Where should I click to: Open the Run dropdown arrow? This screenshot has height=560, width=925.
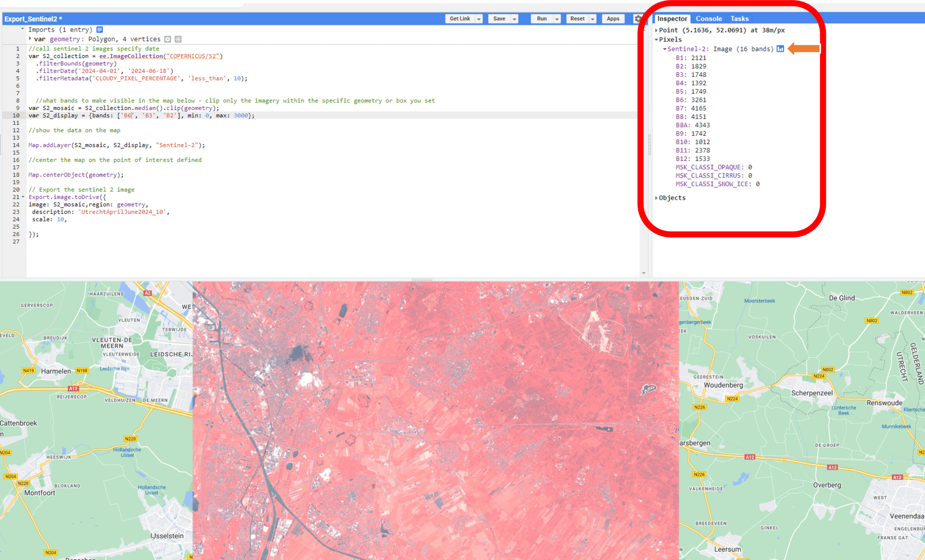click(557, 19)
